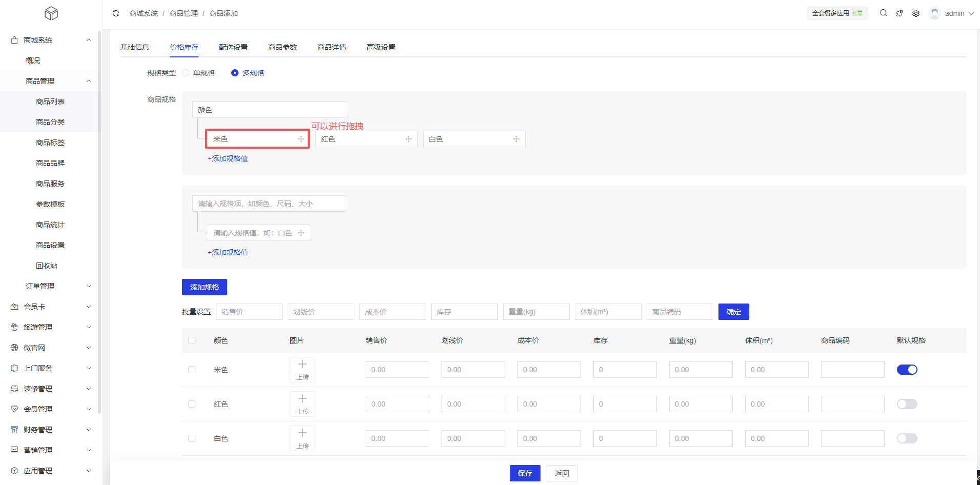Tick the checkbox for the 白色 row

192,438
